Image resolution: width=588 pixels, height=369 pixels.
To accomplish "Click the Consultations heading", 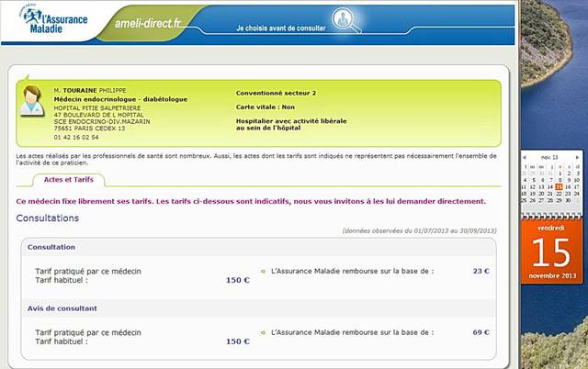I will pos(48,218).
